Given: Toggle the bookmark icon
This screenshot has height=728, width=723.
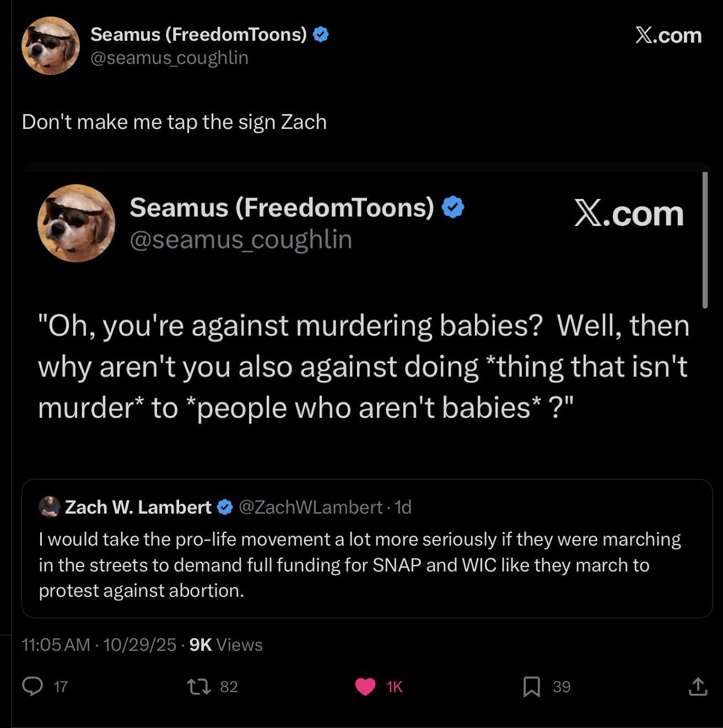Looking at the screenshot, I should (531, 687).
